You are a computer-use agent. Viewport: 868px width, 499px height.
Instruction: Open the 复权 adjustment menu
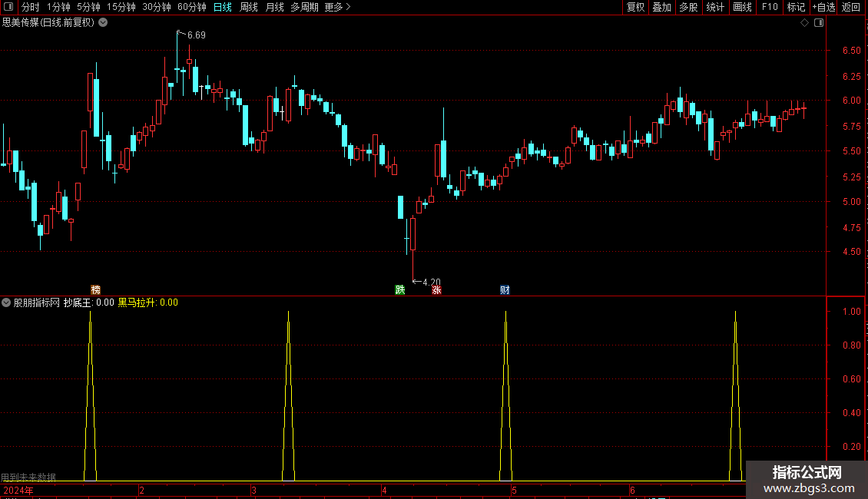635,7
